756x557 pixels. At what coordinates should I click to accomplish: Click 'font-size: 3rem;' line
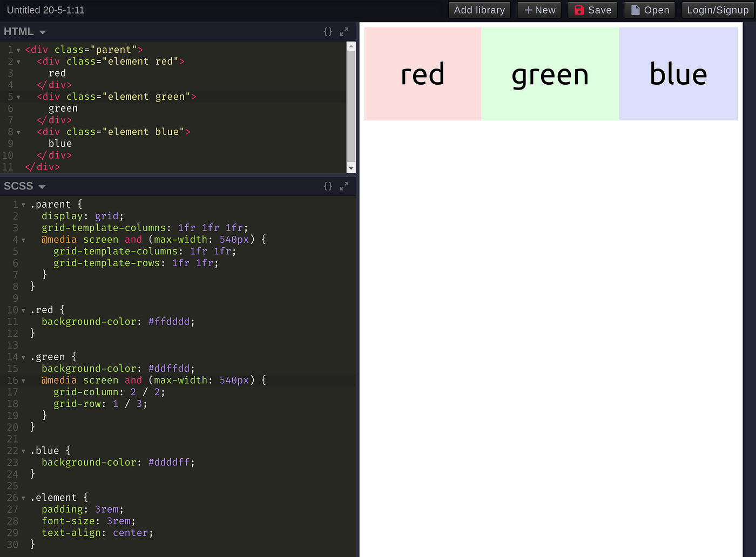[x=89, y=521]
